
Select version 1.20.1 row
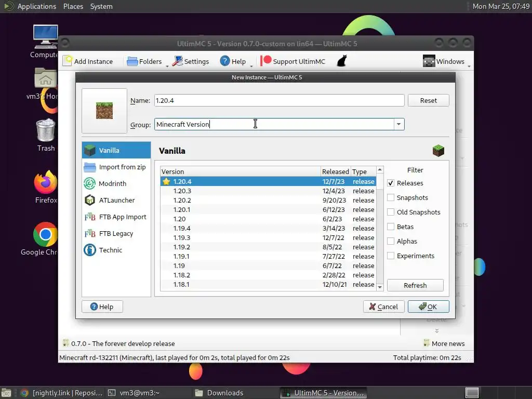point(268,210)
